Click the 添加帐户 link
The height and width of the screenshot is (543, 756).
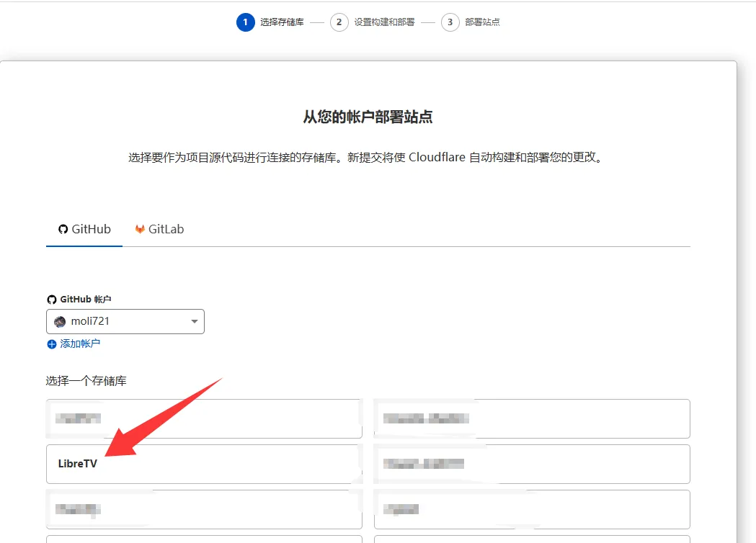tap(74, 344)
